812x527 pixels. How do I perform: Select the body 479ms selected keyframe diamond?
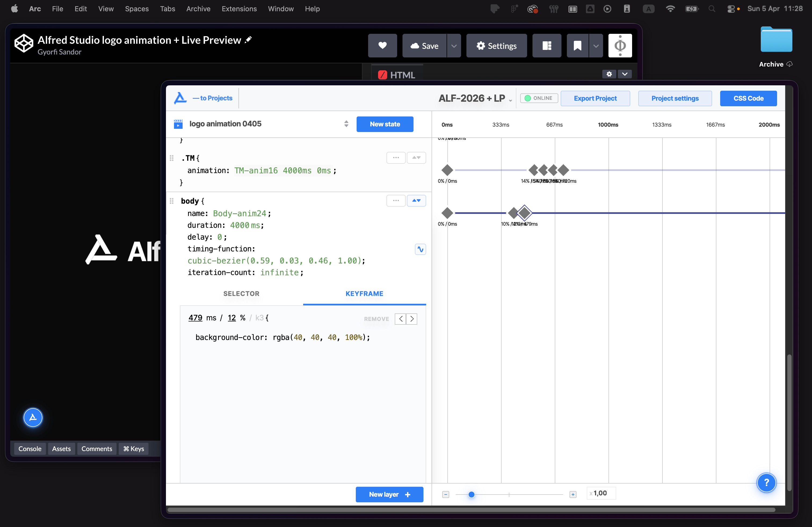tap(524, 213)
